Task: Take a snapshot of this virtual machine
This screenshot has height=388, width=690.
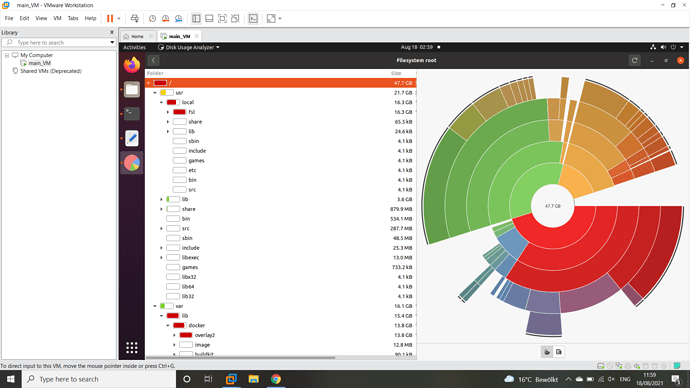Action: pyautogui.click(x=152, y=18)
